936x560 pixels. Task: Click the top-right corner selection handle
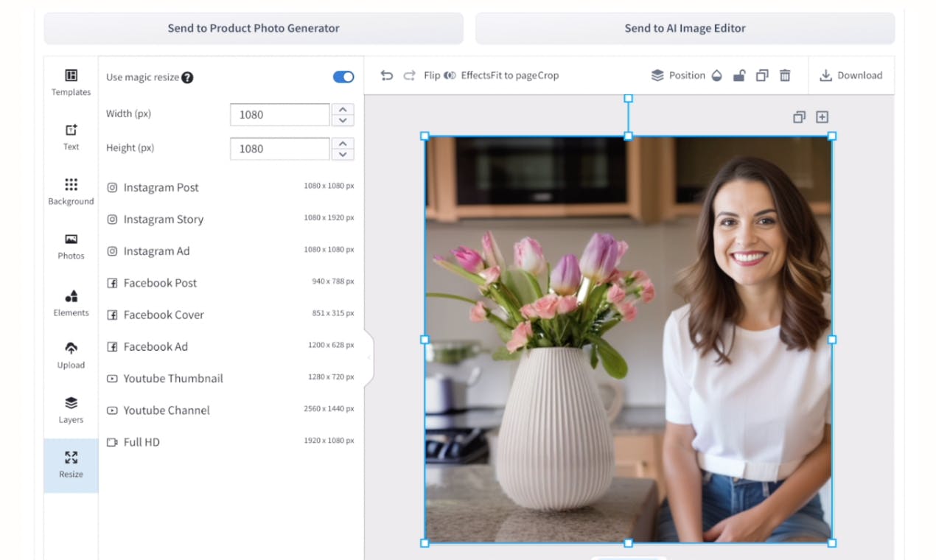[832, 136]
